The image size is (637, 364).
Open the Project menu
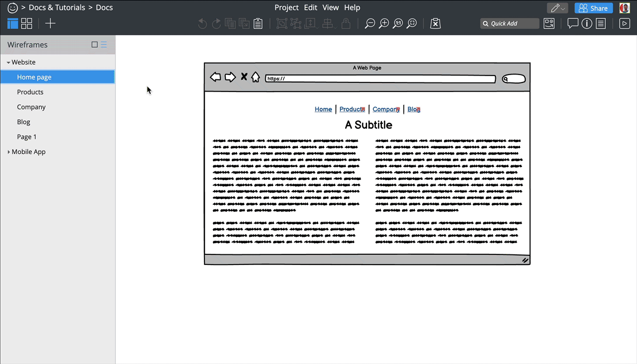(287, 7)
